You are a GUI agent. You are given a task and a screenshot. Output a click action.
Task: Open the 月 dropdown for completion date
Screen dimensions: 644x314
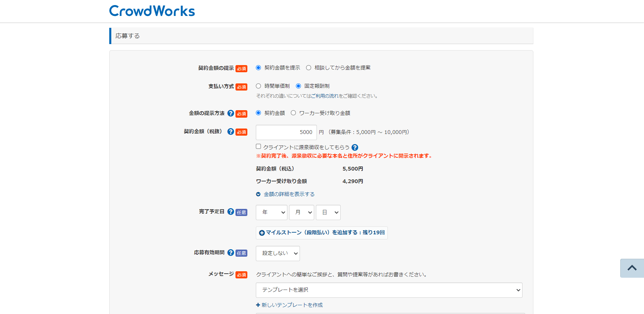pyautogui.click(x=301, y=212)
